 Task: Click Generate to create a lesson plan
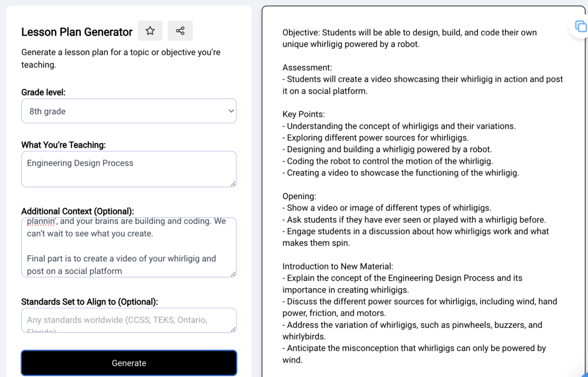pos(129,363)
